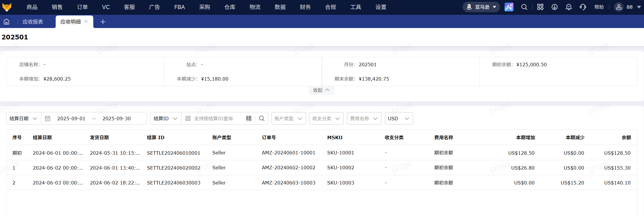Open the 合规 menu
Screen dimensions: 644x216
(x=331, y=7)
